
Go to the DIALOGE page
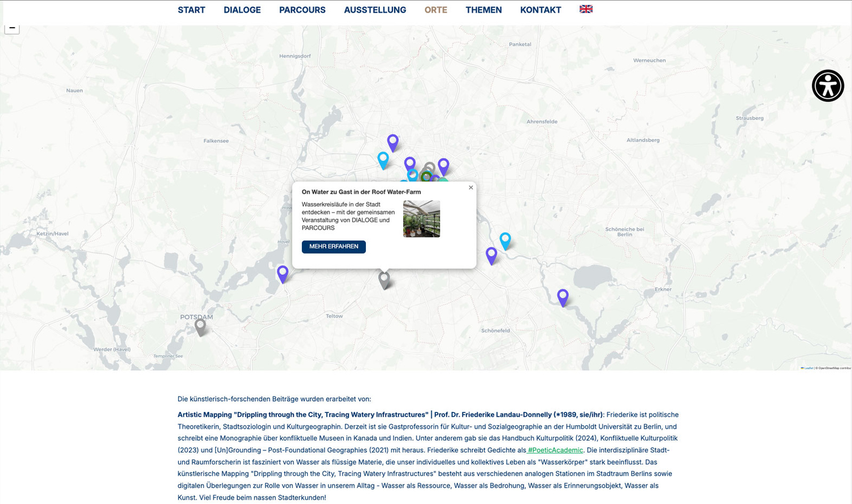pos(242,10)
